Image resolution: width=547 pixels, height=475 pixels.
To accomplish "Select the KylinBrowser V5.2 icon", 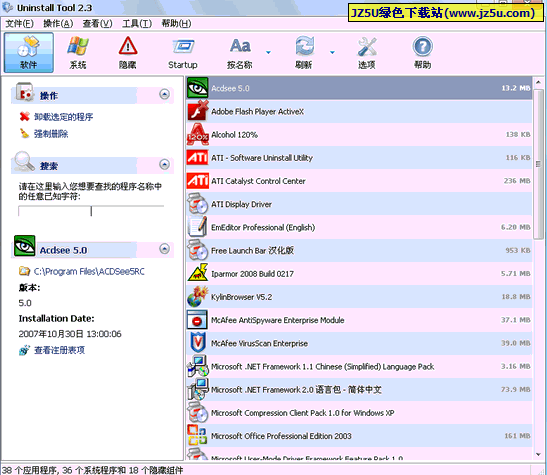I will click(197, 296).
